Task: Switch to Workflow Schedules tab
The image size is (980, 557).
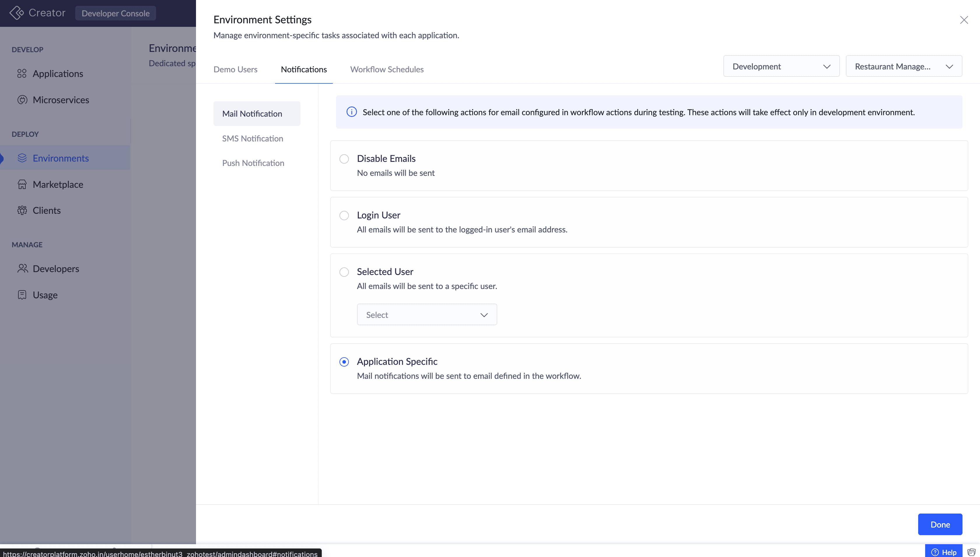Action: tap(387, 69)
